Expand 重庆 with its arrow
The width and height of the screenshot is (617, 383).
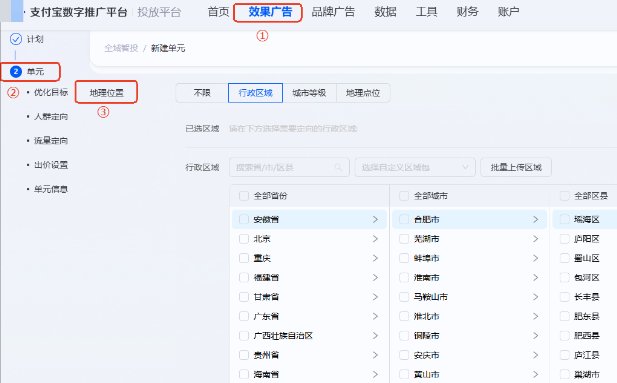(x=375, y=258)
